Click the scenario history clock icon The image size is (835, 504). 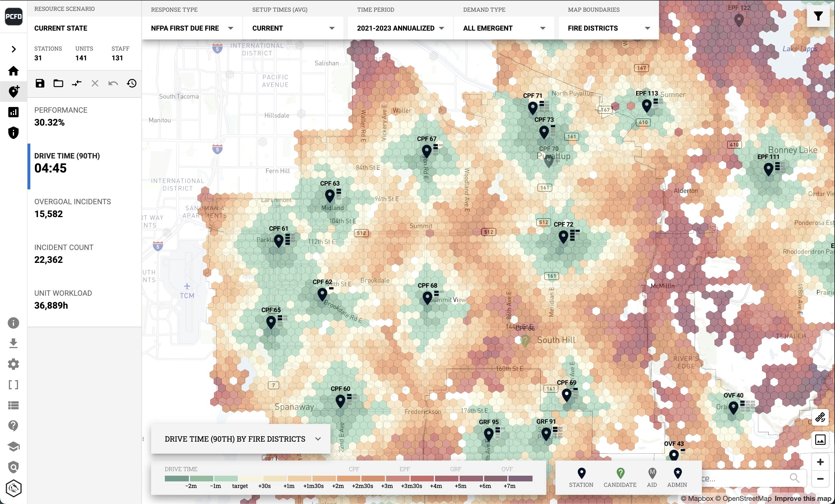pos(131,83)
